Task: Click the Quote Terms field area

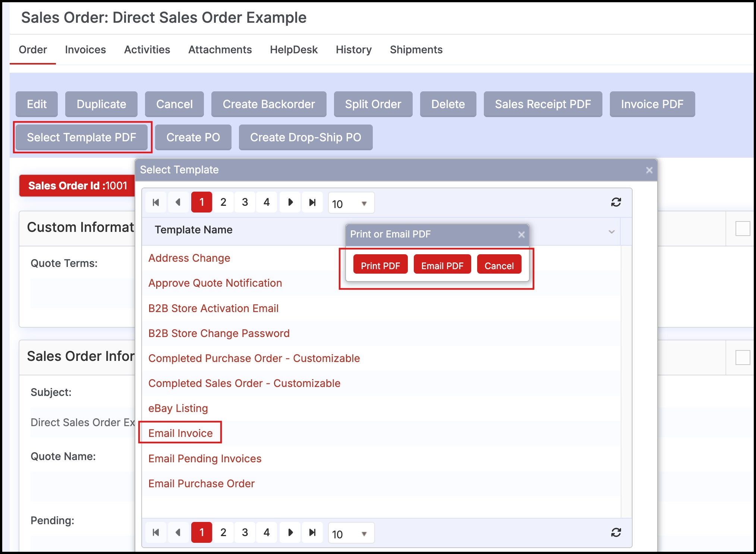Action: 83,293
